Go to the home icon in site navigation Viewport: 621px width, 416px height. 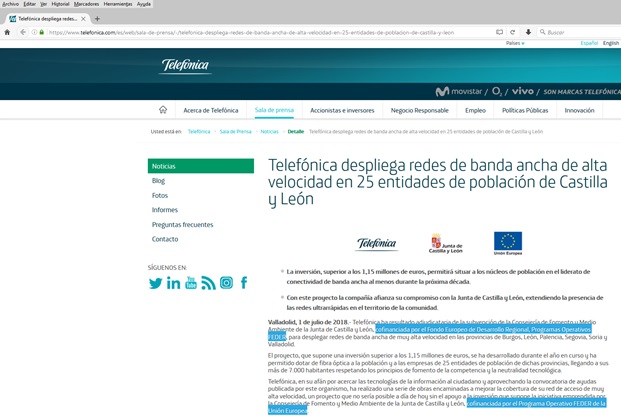click(163, 110)
